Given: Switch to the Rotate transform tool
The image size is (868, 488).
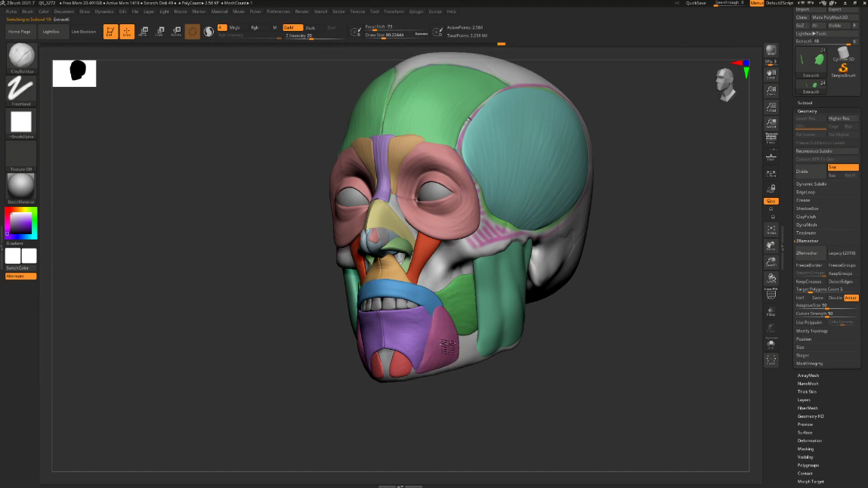Looking at the screenshot, I should (x=176, y=32).
